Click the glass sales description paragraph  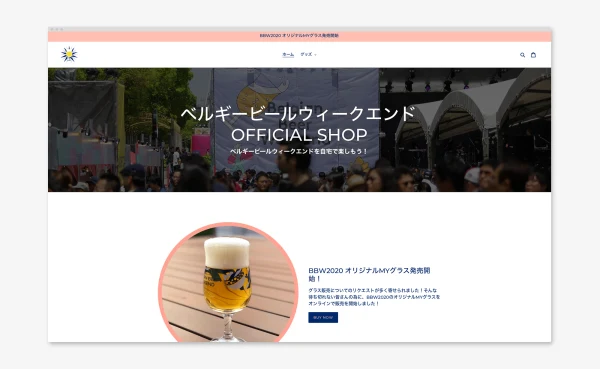click(x=374, y=297)
